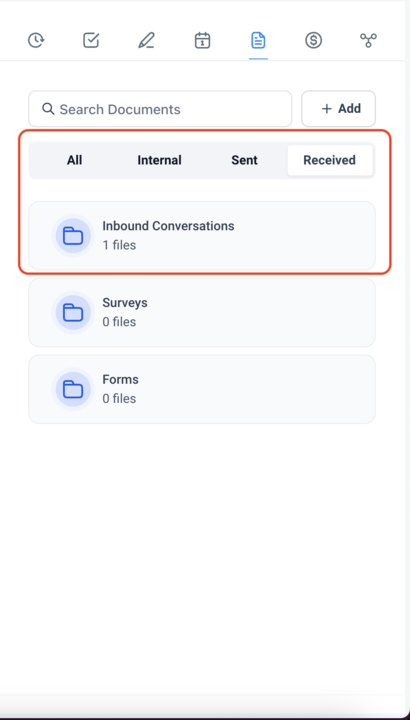Open the notes pencil icon tab

146,40
